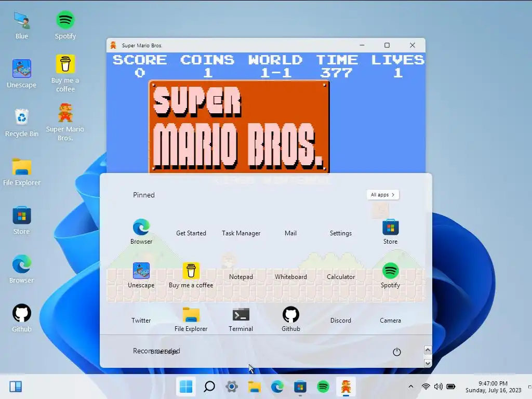Launch Spotify from Start menu pinned apps
Image resolution: width=532 pixels, height=399 pixels.
point(390,275)
